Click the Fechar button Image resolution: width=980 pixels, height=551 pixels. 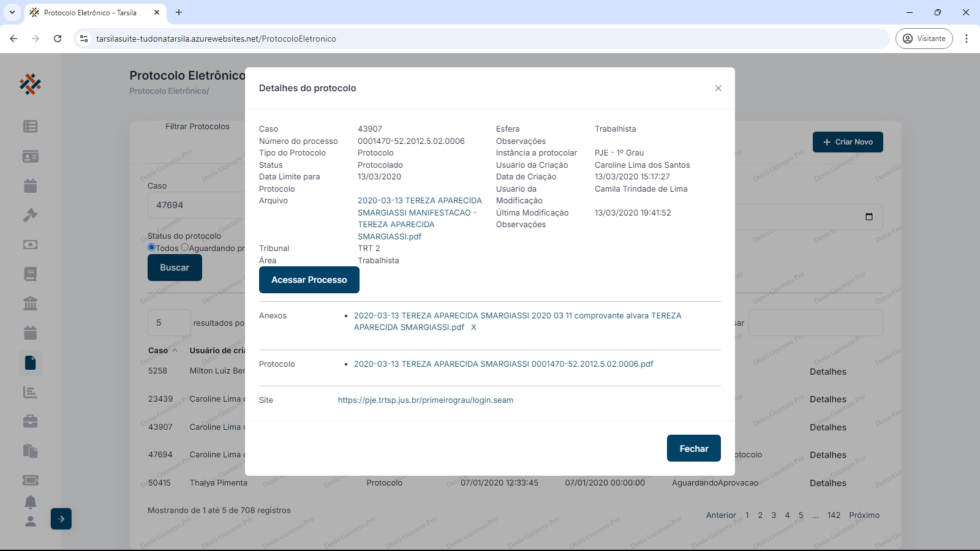point(693,448)
